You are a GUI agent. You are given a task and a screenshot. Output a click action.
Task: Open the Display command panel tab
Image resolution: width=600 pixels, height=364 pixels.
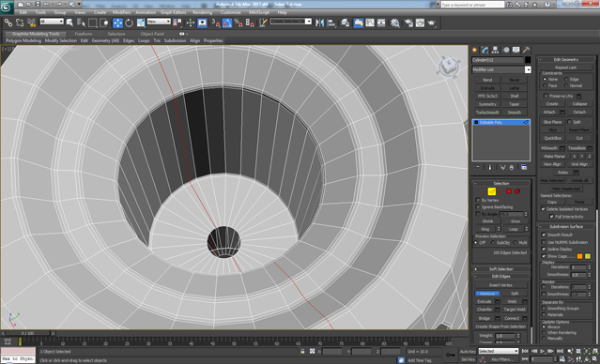click(516, 50)
